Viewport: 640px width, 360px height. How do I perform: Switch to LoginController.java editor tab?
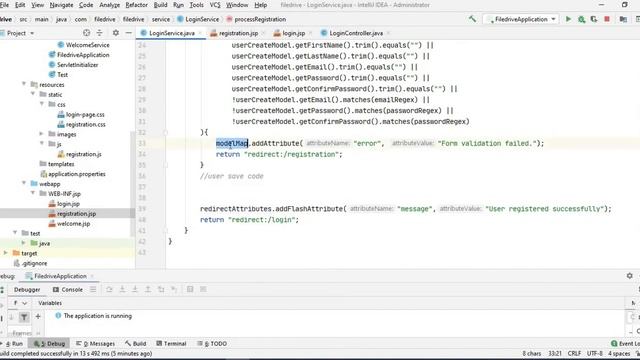tap(355, 33)
